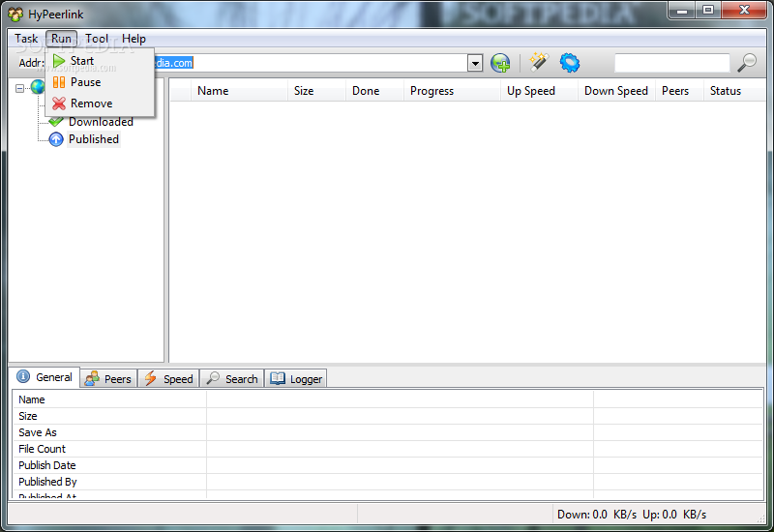Click the globe root icon in the tree
Screen dimensions: 774x532
tap(38, 87)
